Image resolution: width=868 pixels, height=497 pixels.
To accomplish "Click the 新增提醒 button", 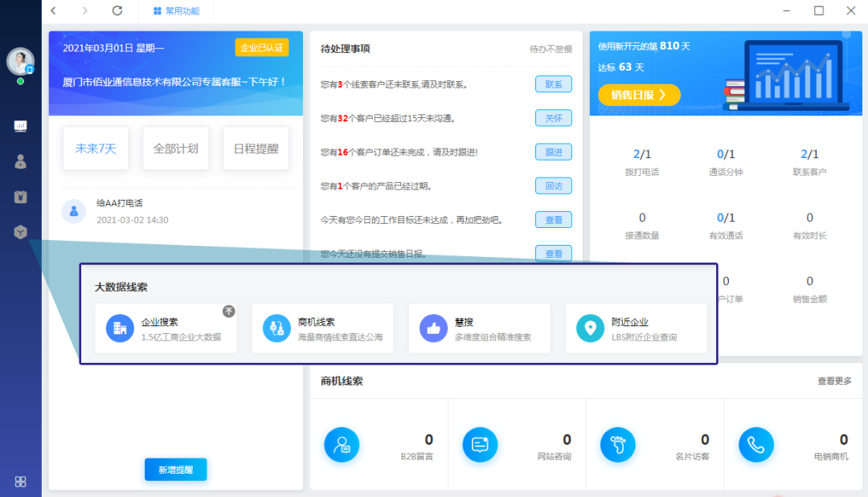I will [175, 470].
